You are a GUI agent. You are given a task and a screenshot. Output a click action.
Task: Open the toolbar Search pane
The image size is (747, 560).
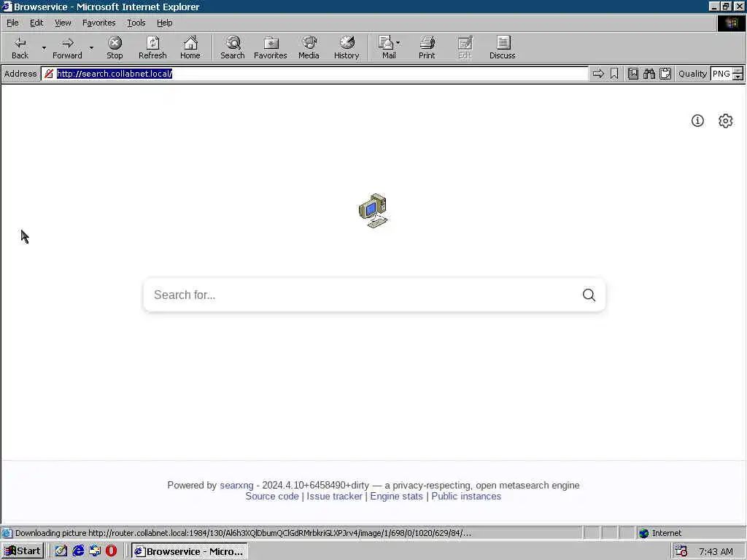click(233, 47)
